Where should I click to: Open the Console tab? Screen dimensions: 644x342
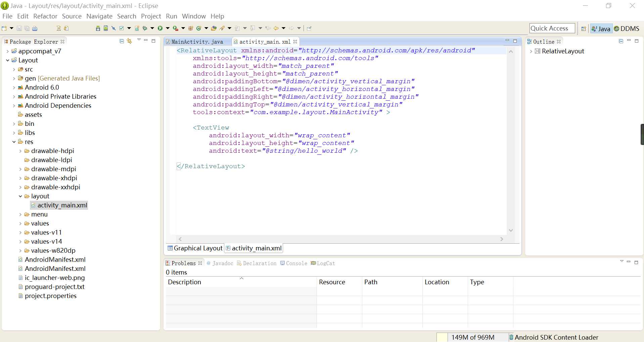tap(294, 263)
